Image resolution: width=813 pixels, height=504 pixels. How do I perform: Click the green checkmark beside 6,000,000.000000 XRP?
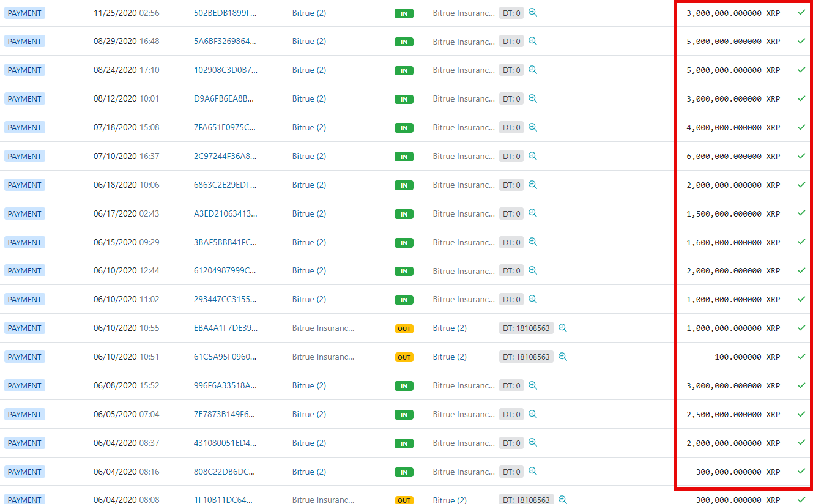(801, 156)
